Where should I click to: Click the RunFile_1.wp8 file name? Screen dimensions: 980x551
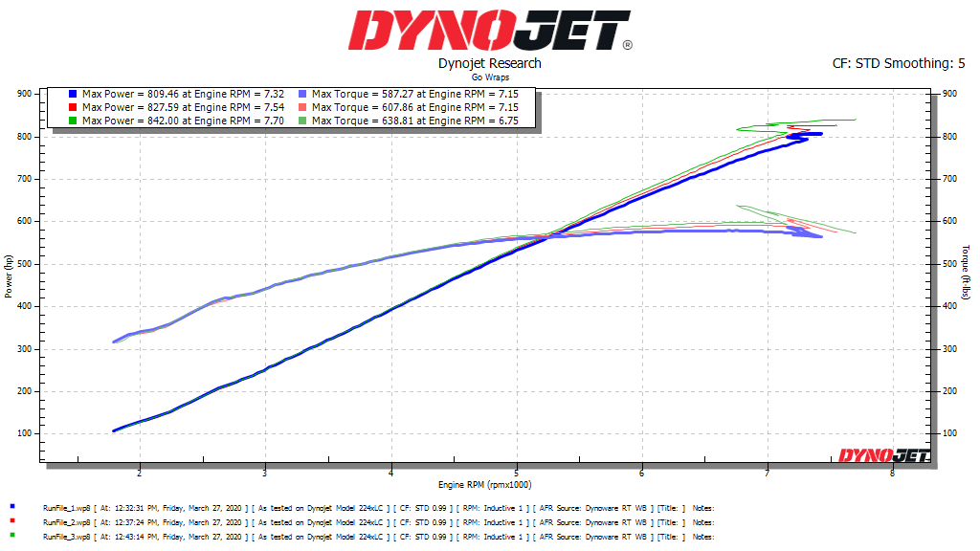point(66,509)
